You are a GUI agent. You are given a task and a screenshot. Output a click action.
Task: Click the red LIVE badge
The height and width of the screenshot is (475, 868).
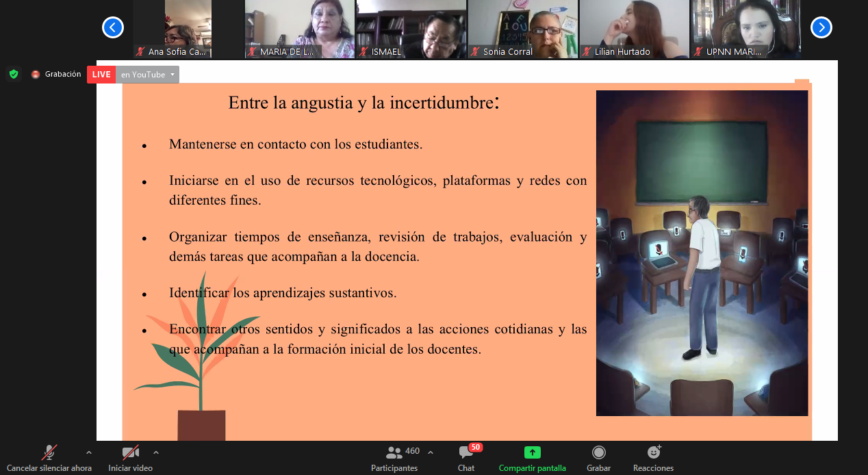101,75
